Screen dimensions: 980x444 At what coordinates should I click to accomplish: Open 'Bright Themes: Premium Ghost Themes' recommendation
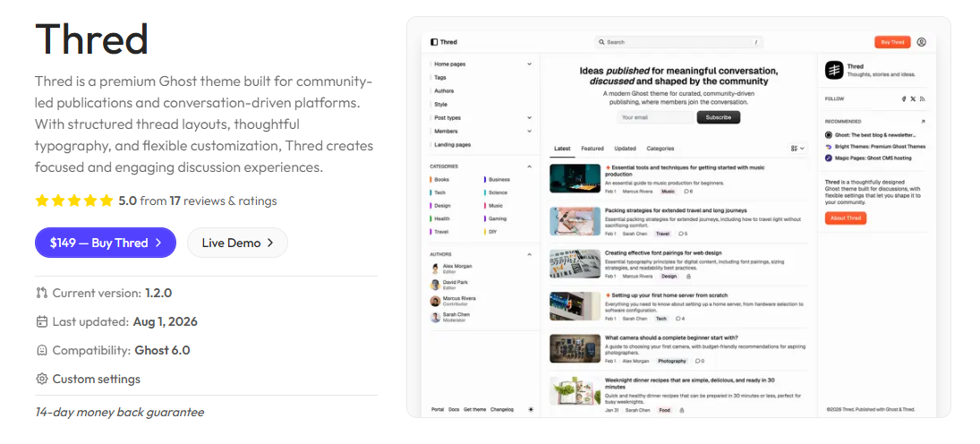pos(875,146)
